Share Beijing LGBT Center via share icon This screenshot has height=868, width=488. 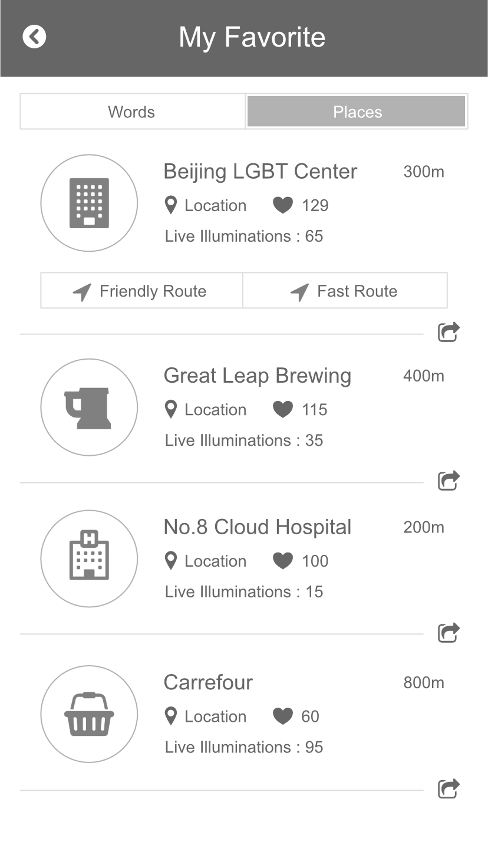(x=449, y=332)
